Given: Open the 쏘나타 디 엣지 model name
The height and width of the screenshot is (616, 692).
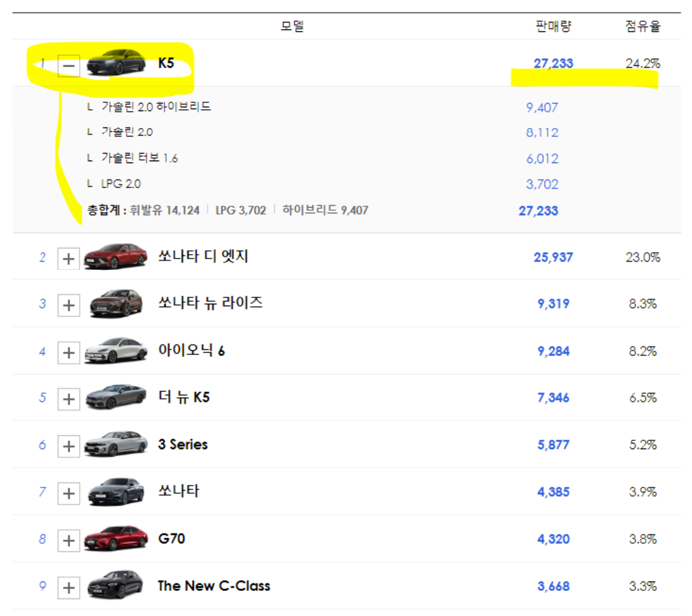Looking at the screenshot, I should pyautogui.click(x=203, y=256).
